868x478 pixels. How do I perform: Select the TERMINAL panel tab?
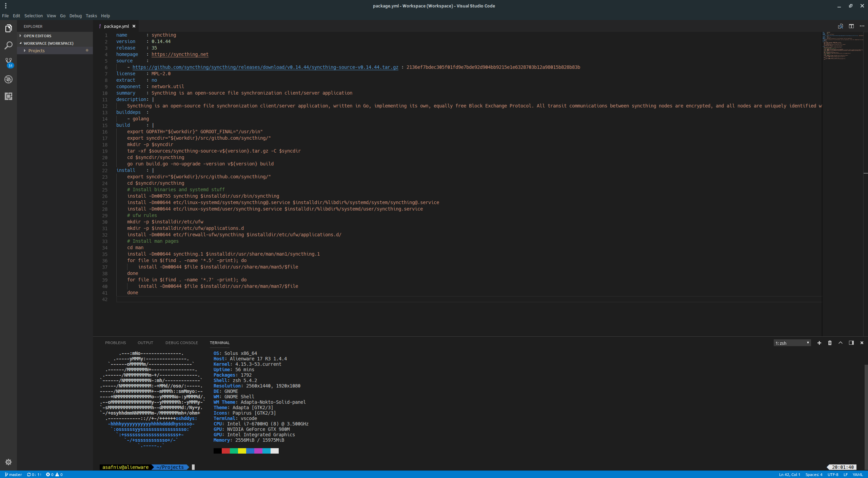click(220, 343)
